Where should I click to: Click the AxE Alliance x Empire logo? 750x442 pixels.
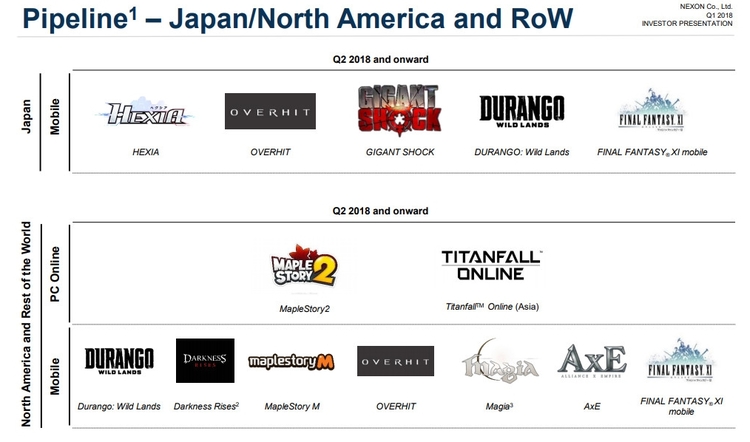coord(592,361)
